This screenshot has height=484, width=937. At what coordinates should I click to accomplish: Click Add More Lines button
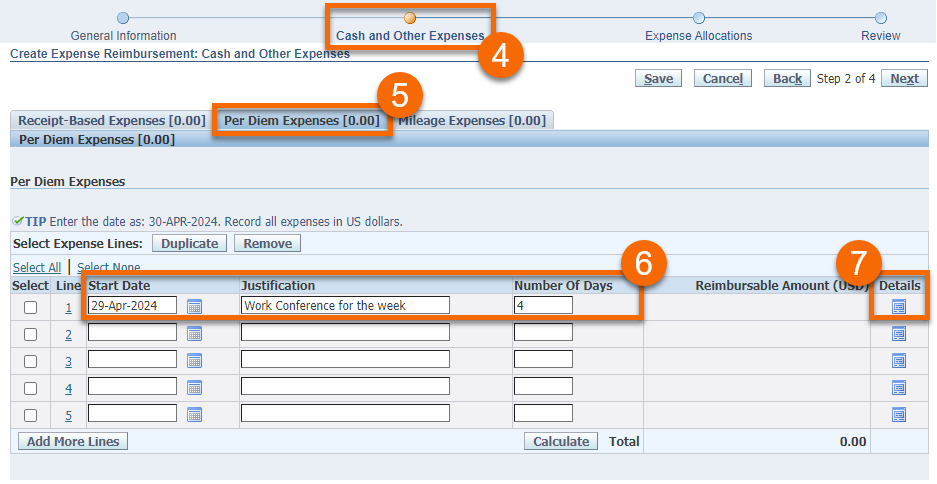73,441
